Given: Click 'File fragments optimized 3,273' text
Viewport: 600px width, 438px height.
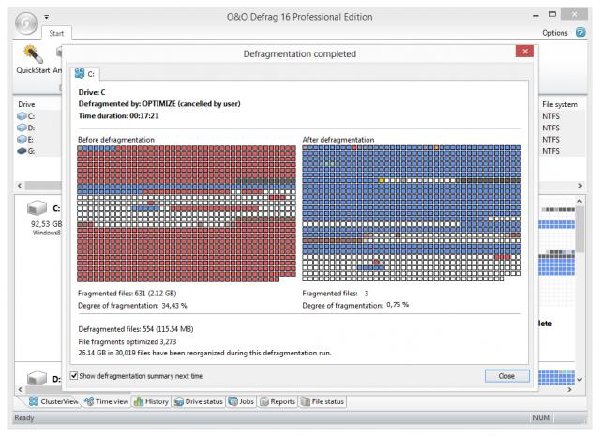Looking at the screenshot, I should point(127,342).
